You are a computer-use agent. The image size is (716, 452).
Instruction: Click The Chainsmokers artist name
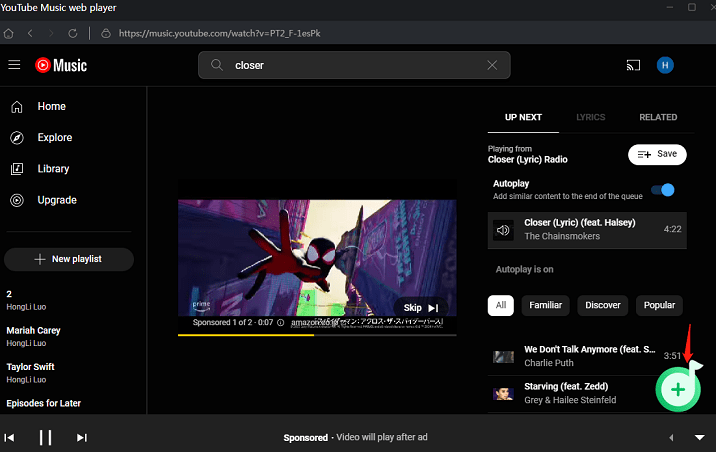coord(562,236)
